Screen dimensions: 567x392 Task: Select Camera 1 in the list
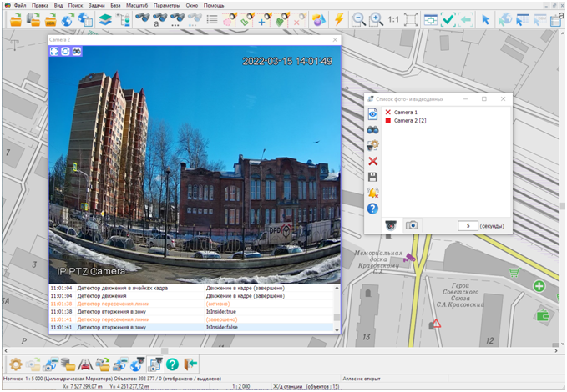pos(405,112)
